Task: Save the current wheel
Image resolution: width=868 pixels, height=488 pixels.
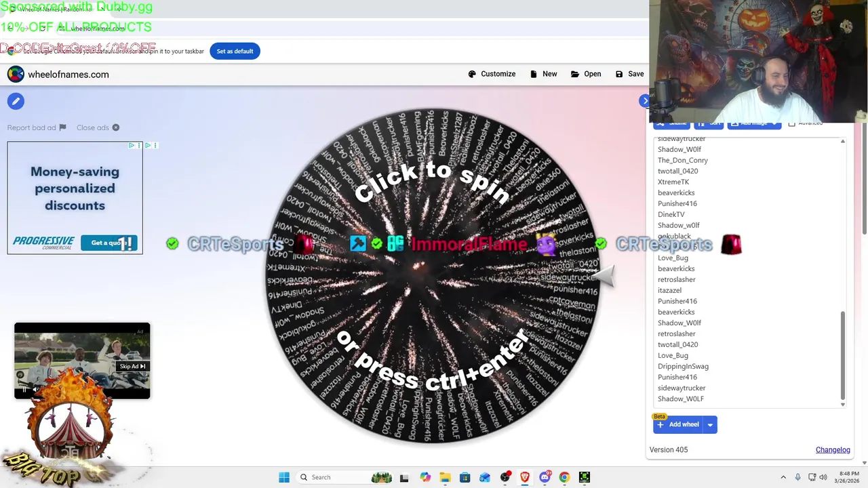Action: [x=629, y=74]
